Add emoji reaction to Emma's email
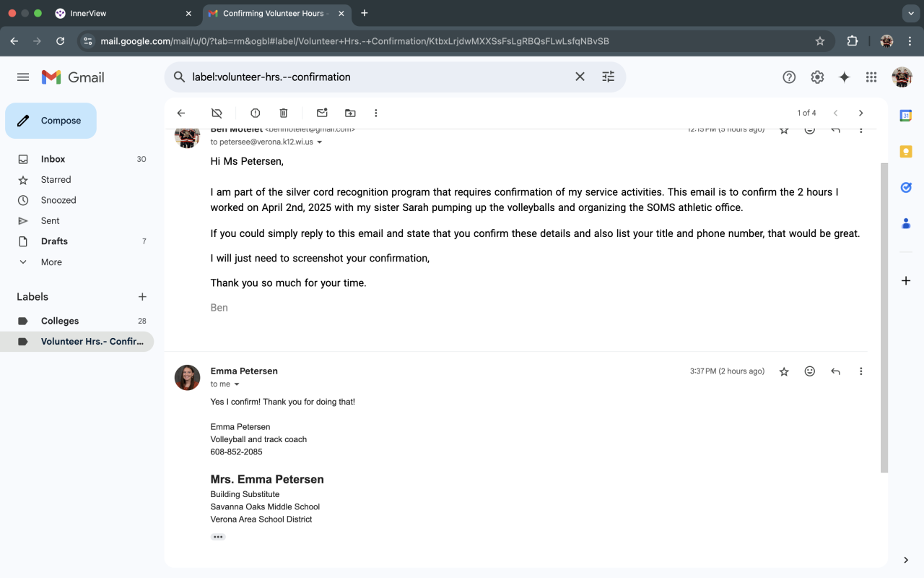This screenshot has height=578, width=924. pos(810,371)
